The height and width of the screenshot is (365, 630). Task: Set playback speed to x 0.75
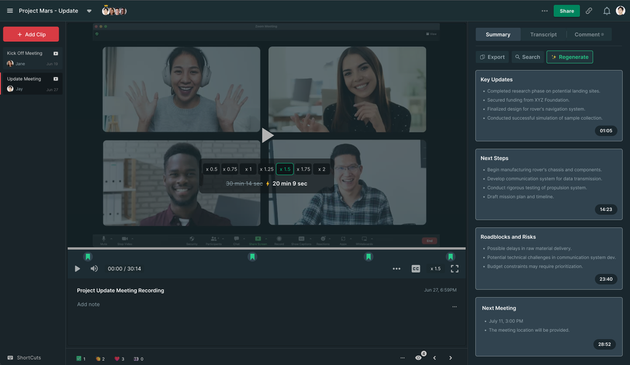[x=229, y=169]
